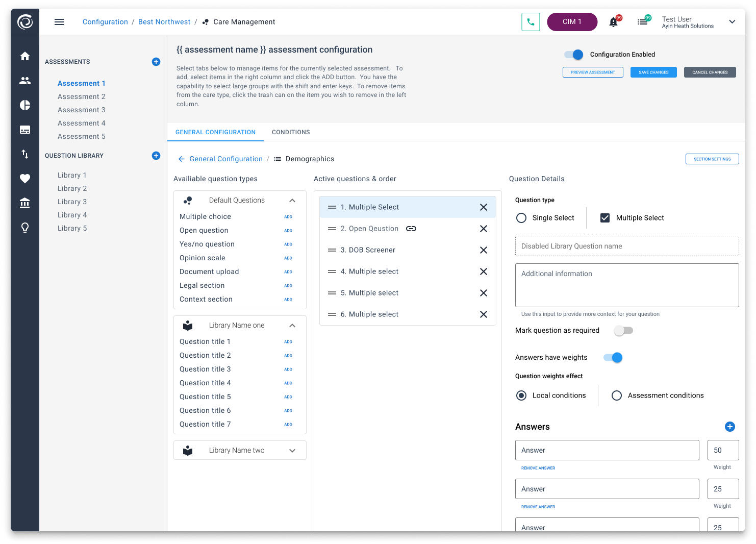Remove the DOB Screener question

[x=483, y=250]
